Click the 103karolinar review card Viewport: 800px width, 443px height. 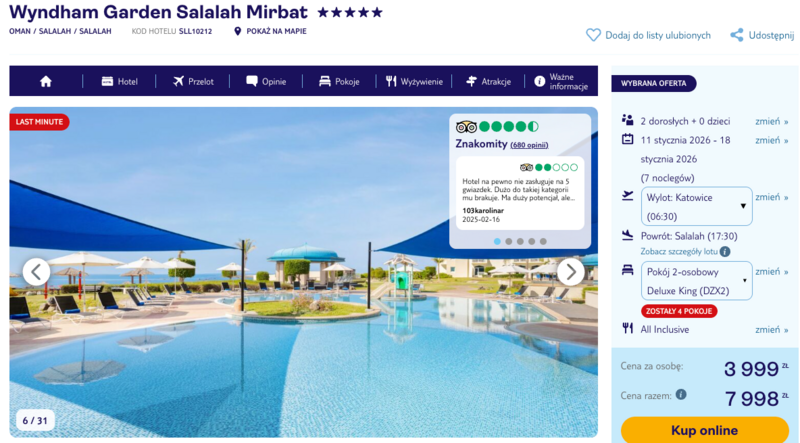pos(520,193)
